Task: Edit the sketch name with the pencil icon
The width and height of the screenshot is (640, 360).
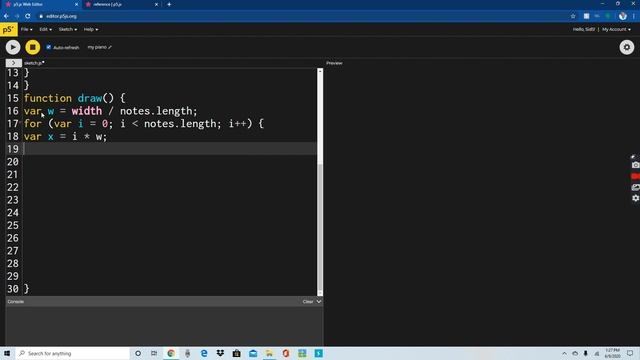Action: tap(110, 47)
